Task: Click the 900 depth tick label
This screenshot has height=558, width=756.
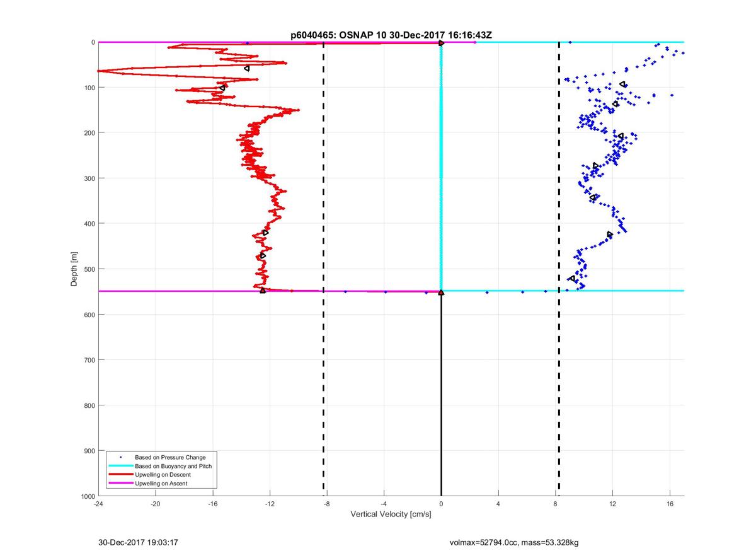Action: point(89,451)
